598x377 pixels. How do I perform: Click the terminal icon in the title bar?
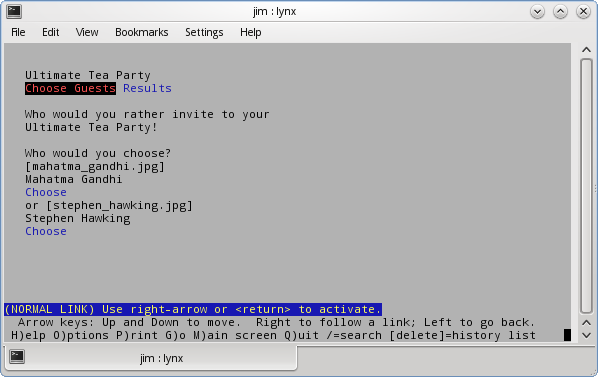[x=14, y=11]
